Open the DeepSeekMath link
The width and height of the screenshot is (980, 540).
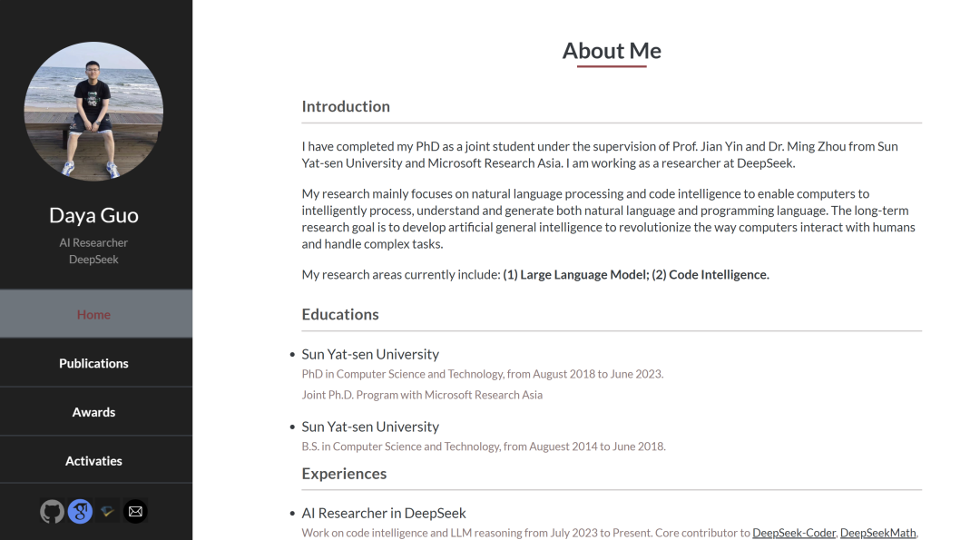click(x=877, y=533)
